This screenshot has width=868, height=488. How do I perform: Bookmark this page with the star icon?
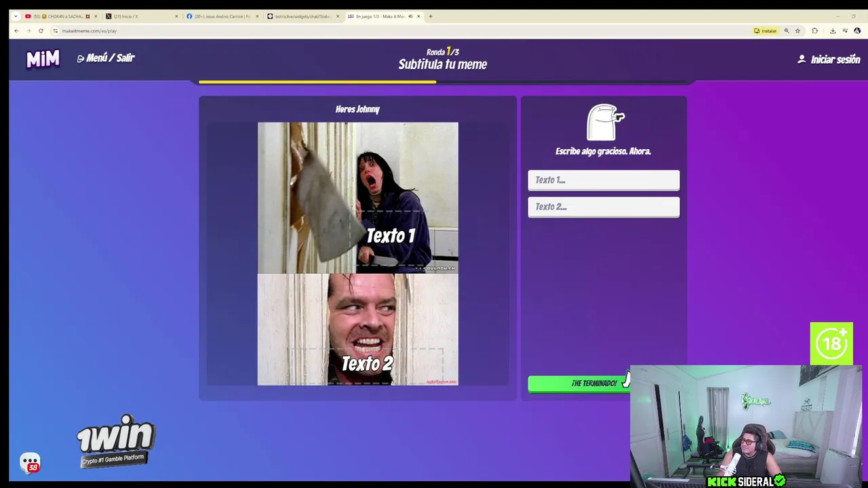click(797, 30)
